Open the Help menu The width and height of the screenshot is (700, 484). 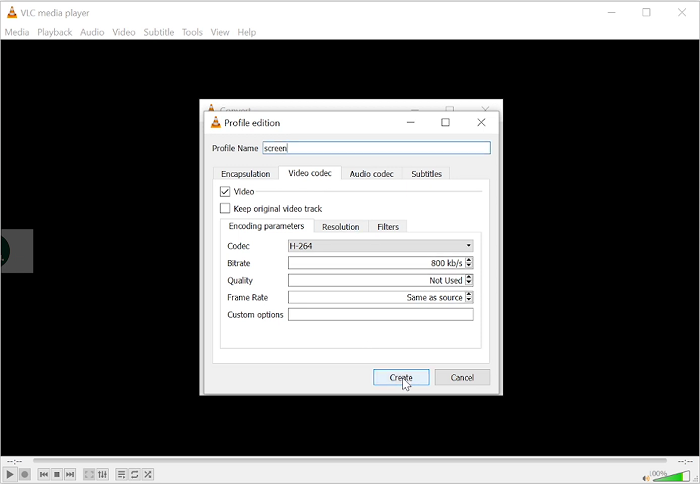246,32
